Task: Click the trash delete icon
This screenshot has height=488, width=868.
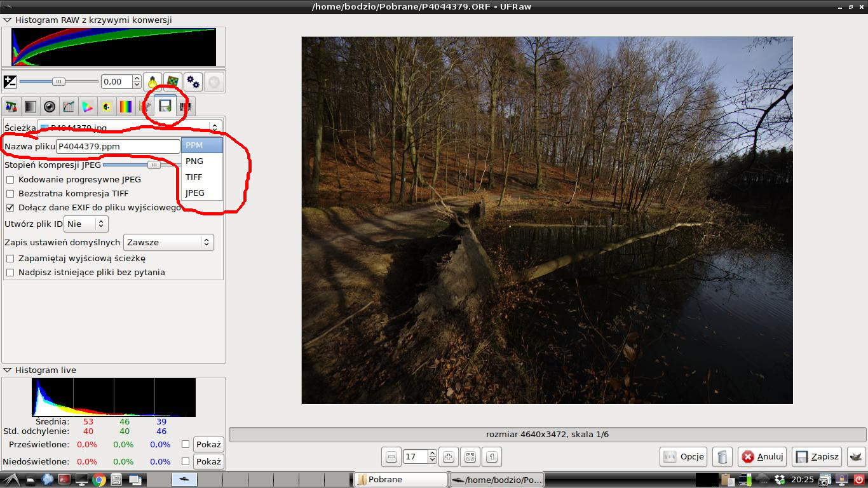Action: pos(721,456)
